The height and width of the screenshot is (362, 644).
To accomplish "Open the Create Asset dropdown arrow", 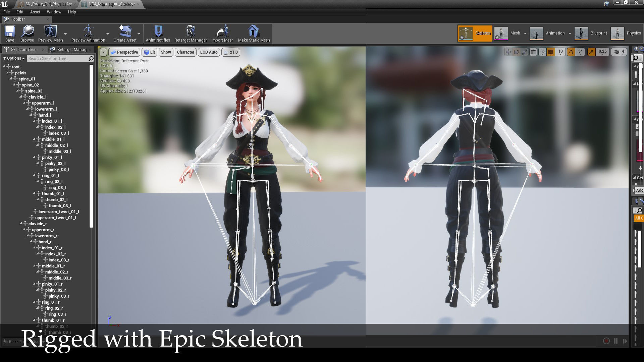I will pos(139,34).
